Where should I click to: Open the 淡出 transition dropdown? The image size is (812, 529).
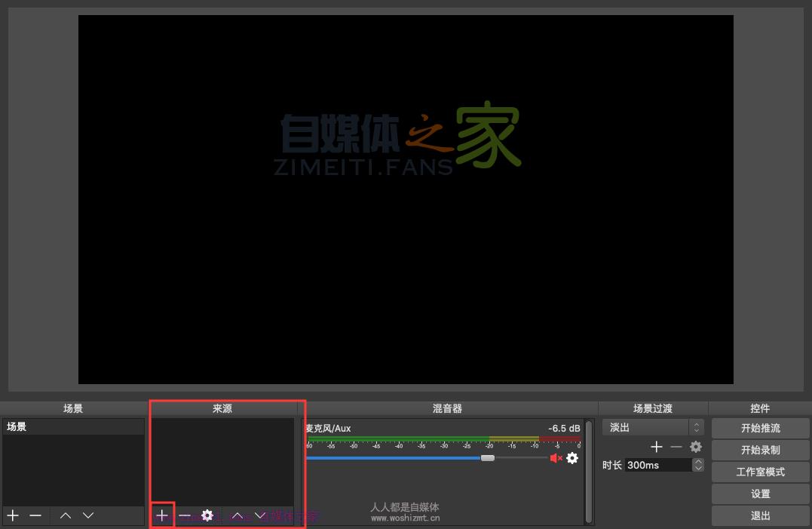653,427
